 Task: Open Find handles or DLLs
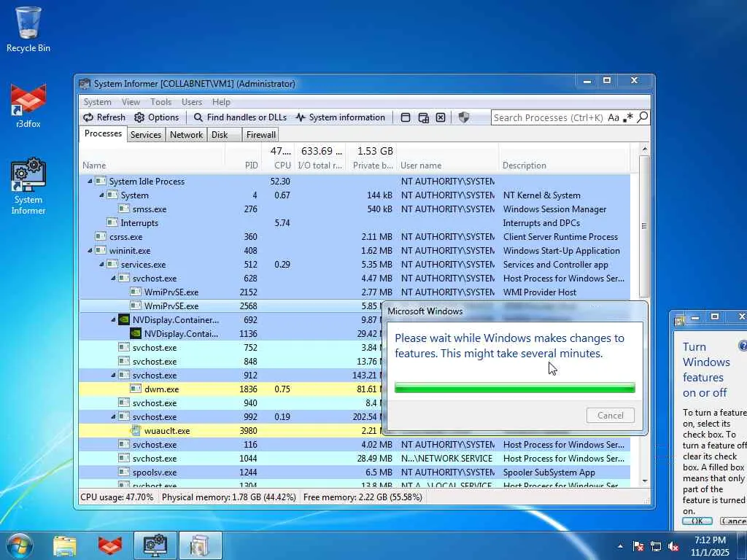240,117
